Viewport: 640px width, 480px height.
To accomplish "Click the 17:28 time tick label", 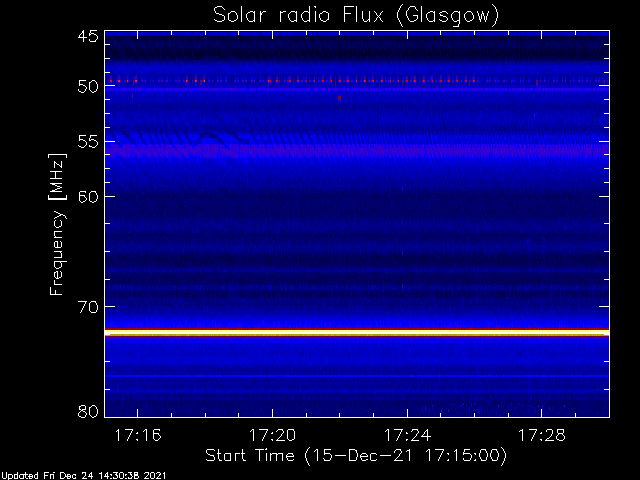I will point(542,435).
